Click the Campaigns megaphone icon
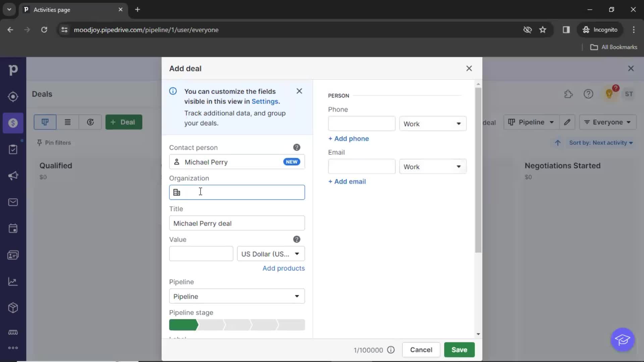Image resolution: width=644 pixels, height=362 pixels. pos(13,176)
